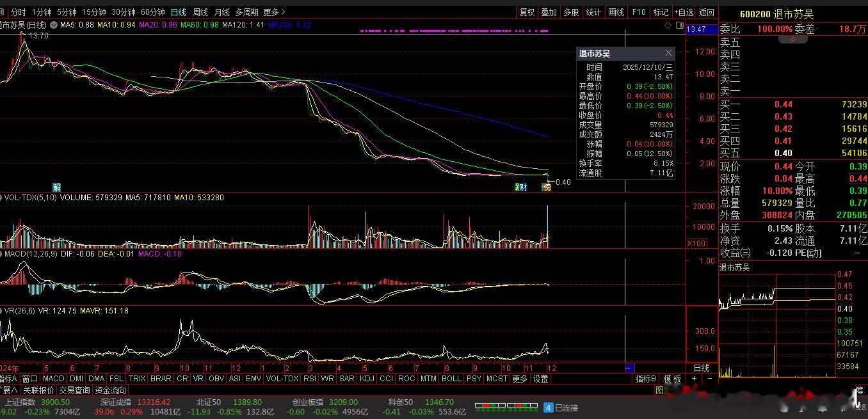The width and height of the screenshot is (868, 419).
Task: Click the 返回 back button
Action: tap(706, 12)
